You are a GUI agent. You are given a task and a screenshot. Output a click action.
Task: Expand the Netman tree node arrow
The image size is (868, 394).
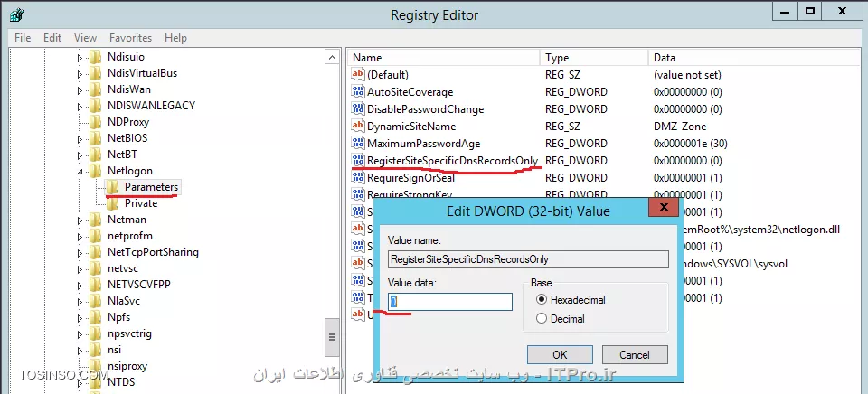click(80, 220)
